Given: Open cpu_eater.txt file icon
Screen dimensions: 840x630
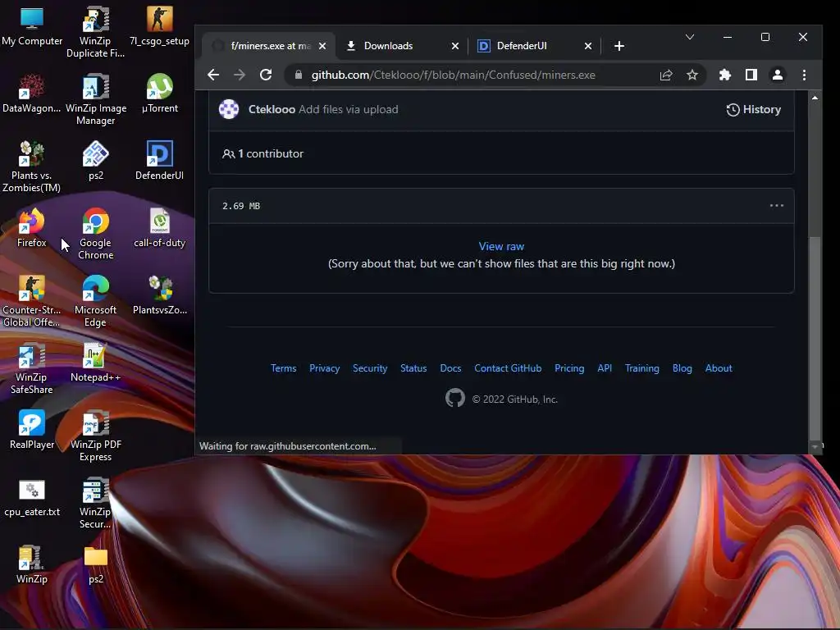Looking at the screenshot, I should [32, 497].
